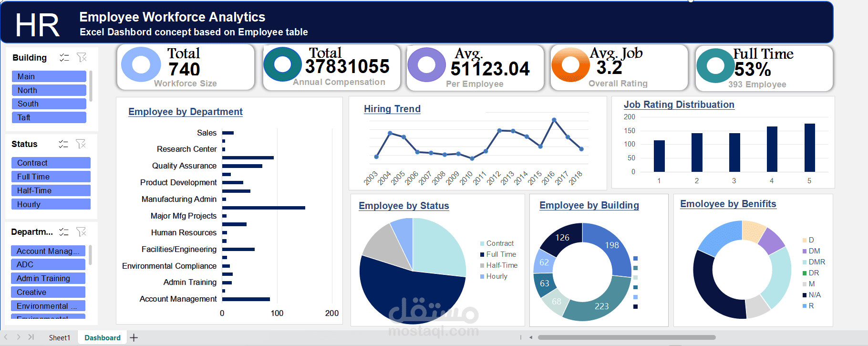Select the Employee by Status chart title
The image size is (868, 346).
coord(404,206)
